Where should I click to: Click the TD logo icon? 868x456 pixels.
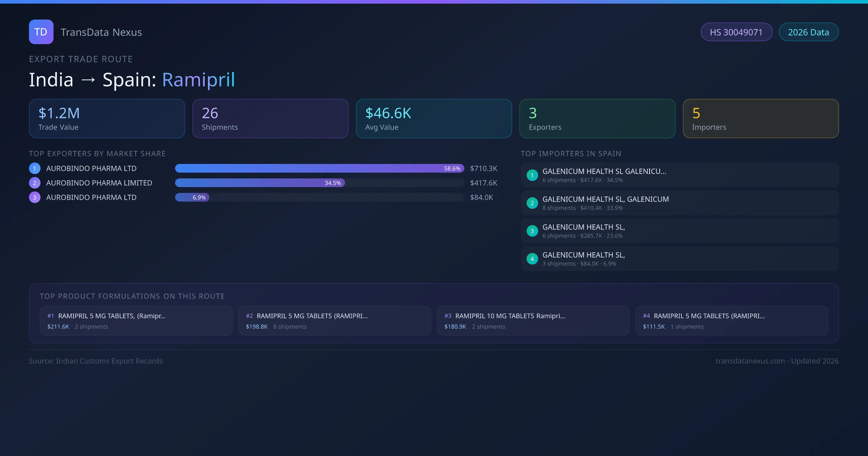click(x=41, y=32)
